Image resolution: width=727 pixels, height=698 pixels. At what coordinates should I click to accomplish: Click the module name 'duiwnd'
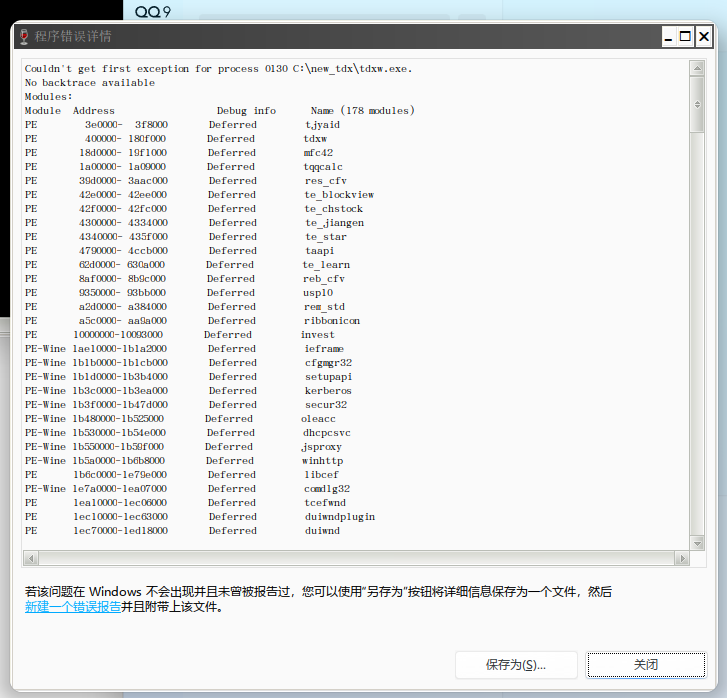(322, 531)
